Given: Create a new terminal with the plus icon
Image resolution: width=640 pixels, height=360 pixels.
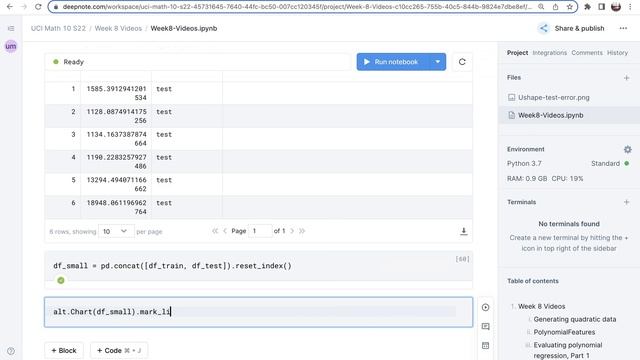Looking at the screenshot, I should tap(627, 202).
